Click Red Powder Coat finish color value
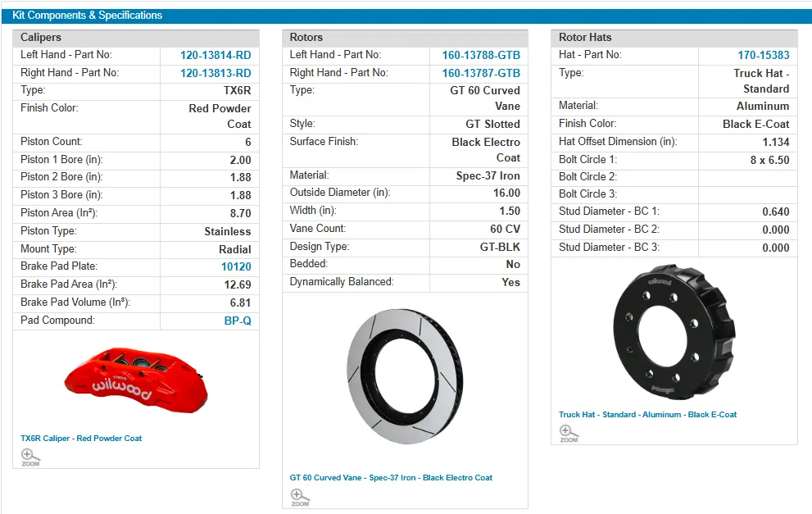The width and height of the screenshot is (812, 514). tap(220, 116)
